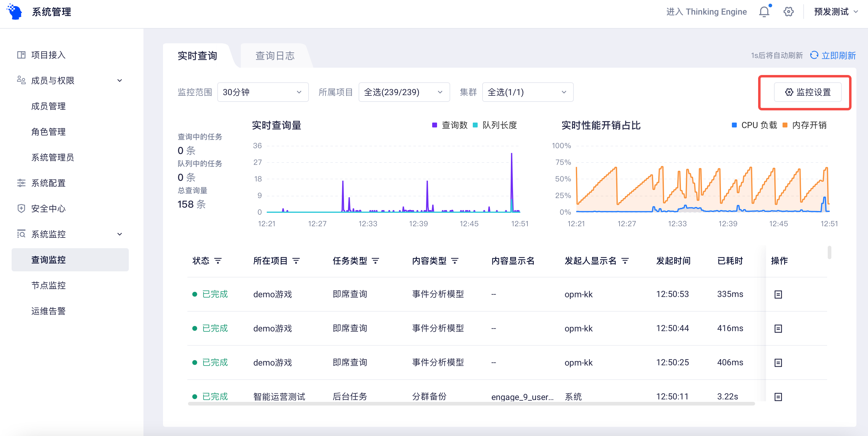Toggle the CPU 负载 legend series
Viewport: 868px width, 436px height.
coord(754,125)
